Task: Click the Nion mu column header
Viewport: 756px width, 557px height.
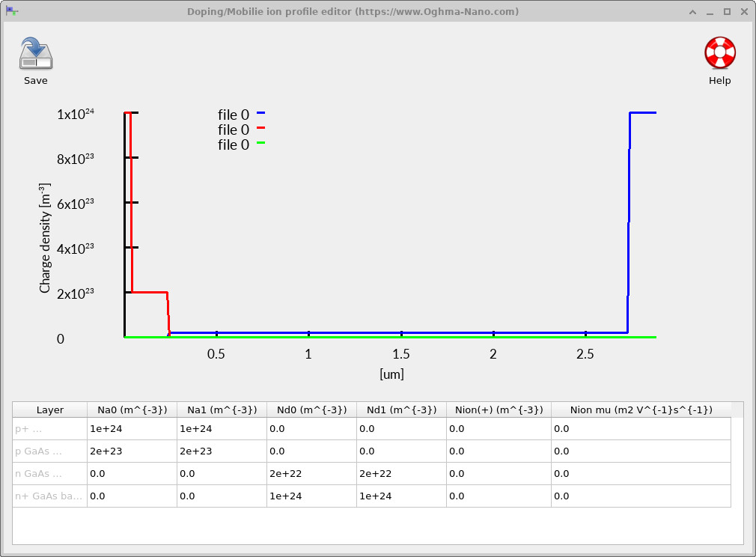Action: pyautogui.click(x=641, y=410)
